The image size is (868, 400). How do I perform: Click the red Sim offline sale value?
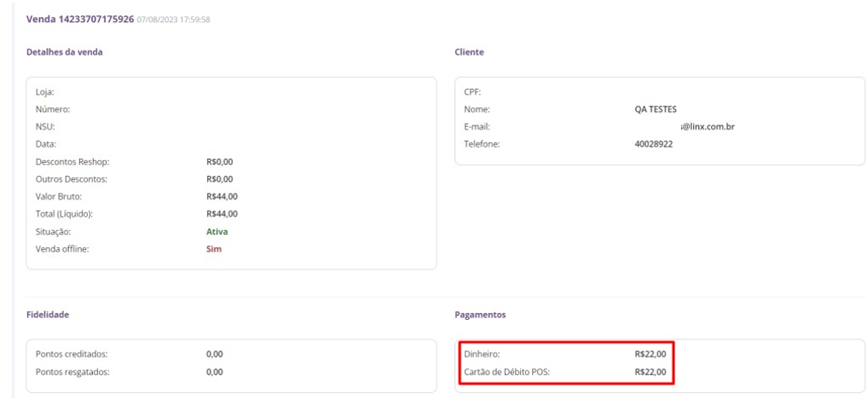pos(213,249)
